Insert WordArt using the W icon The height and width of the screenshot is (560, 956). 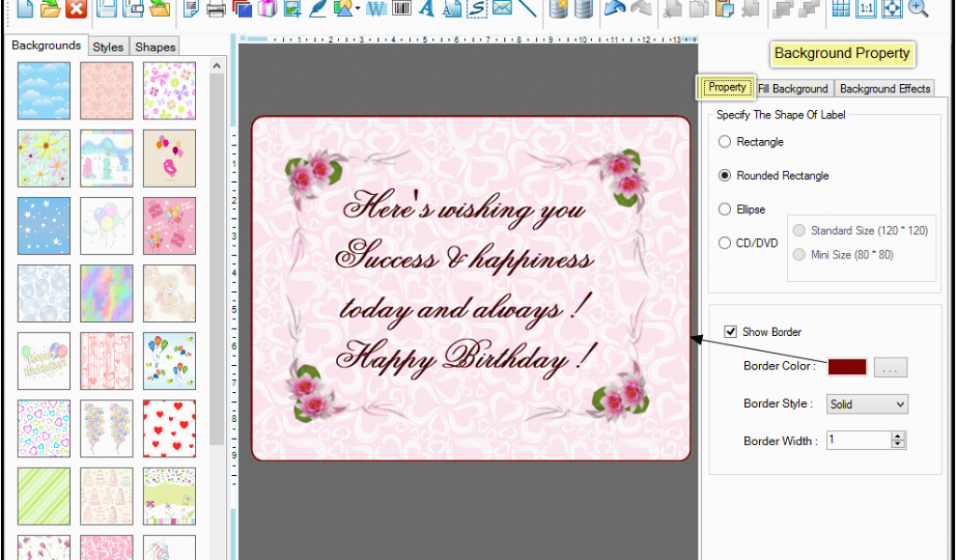[x=377, y=8]
